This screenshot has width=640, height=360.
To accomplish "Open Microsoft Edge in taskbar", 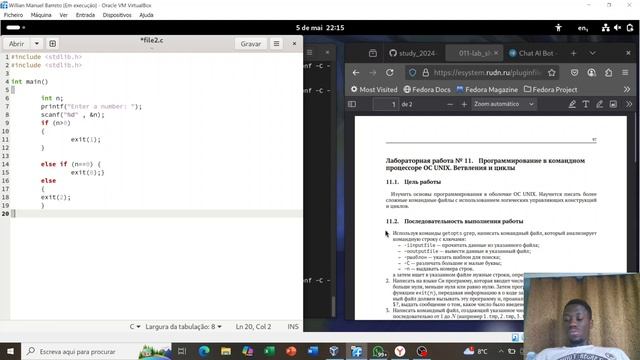I will (204, 351).
